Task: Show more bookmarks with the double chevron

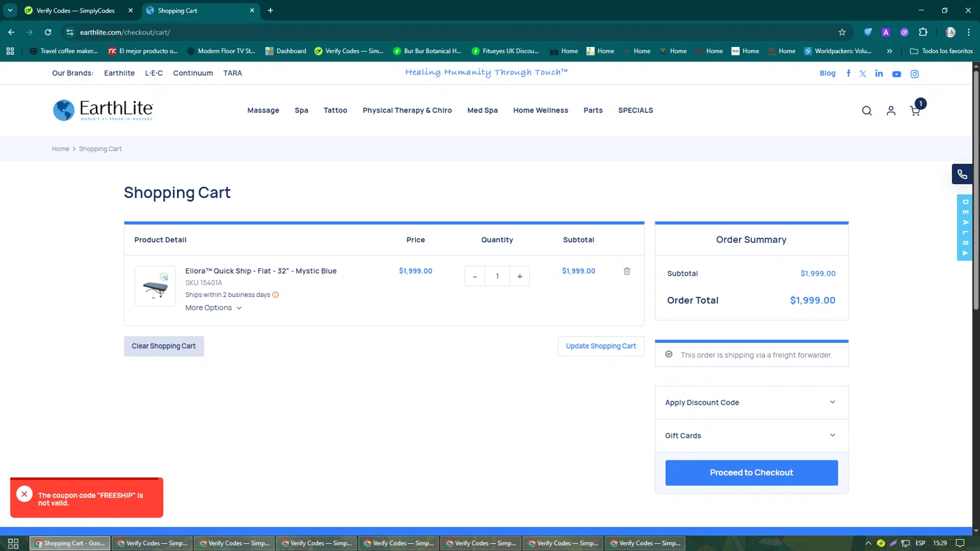Action: coord(889,51)
